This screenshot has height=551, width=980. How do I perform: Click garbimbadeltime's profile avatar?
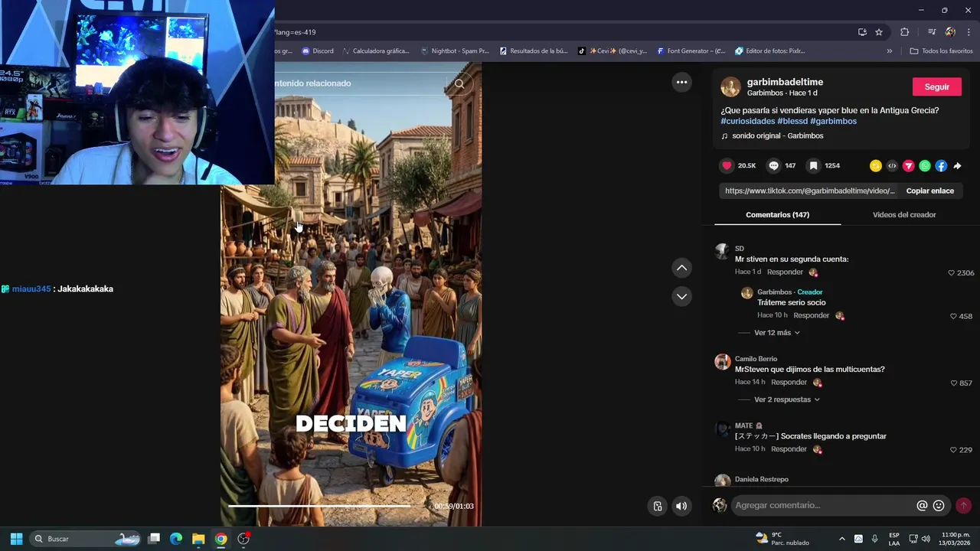(x=730, y=86)
